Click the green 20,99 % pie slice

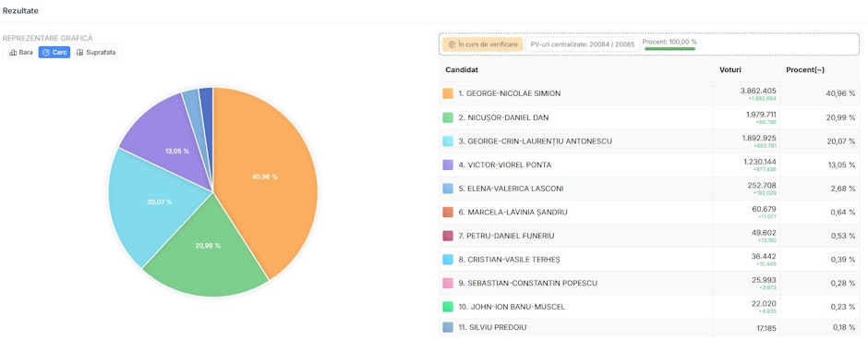208,247
